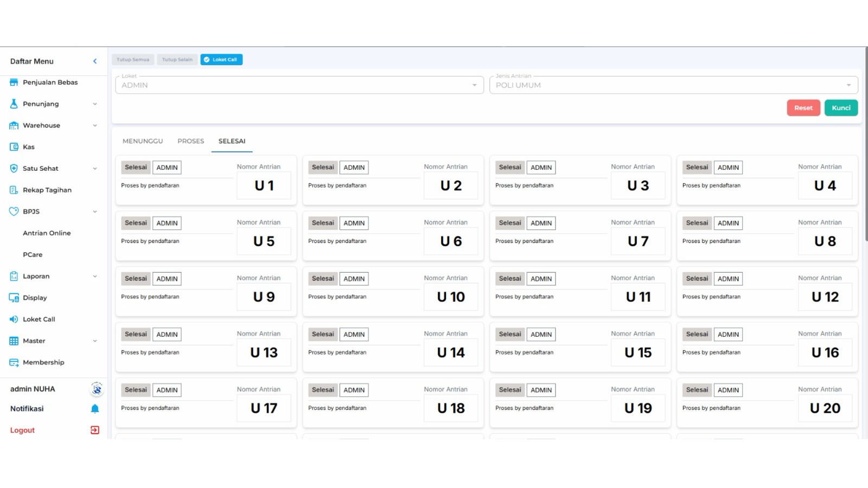The width and height of the screenshot is (868, 488).
Task: Click the BPJS heart icon
Action: pyautogui.click(x=14, y=211)
